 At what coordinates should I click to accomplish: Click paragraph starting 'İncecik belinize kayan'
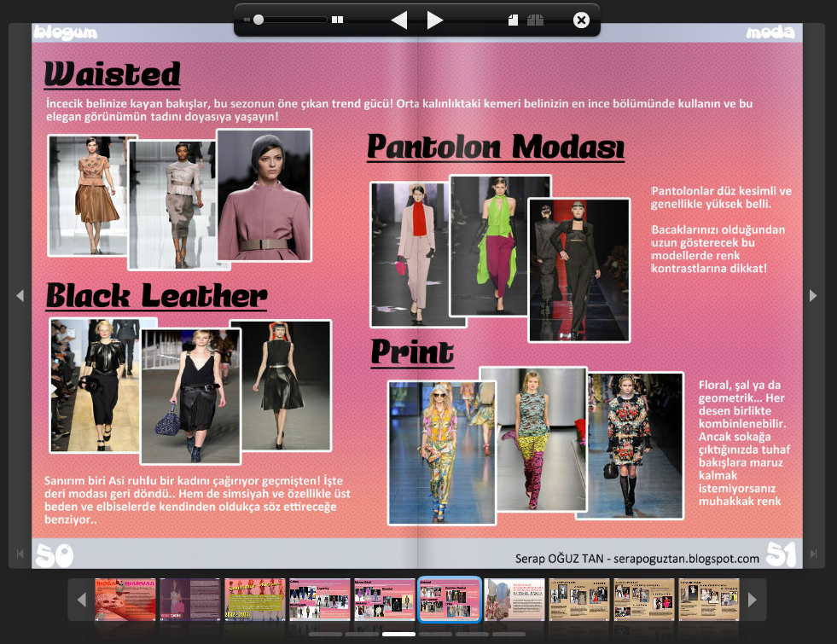(398, 110)
